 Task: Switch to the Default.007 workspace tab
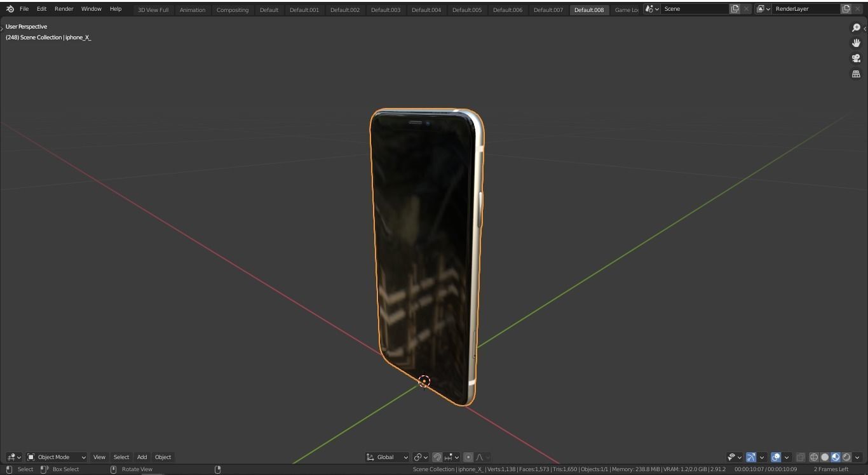pos(548,10)
